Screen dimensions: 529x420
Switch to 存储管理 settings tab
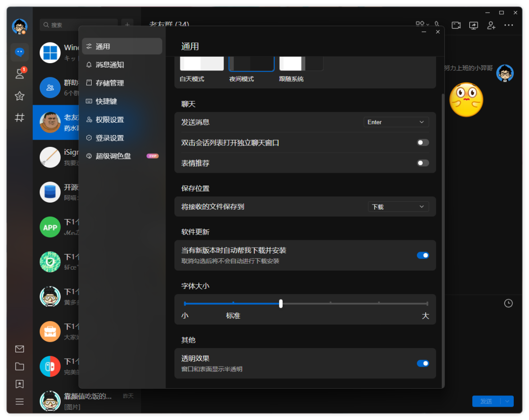pos(122,83)
